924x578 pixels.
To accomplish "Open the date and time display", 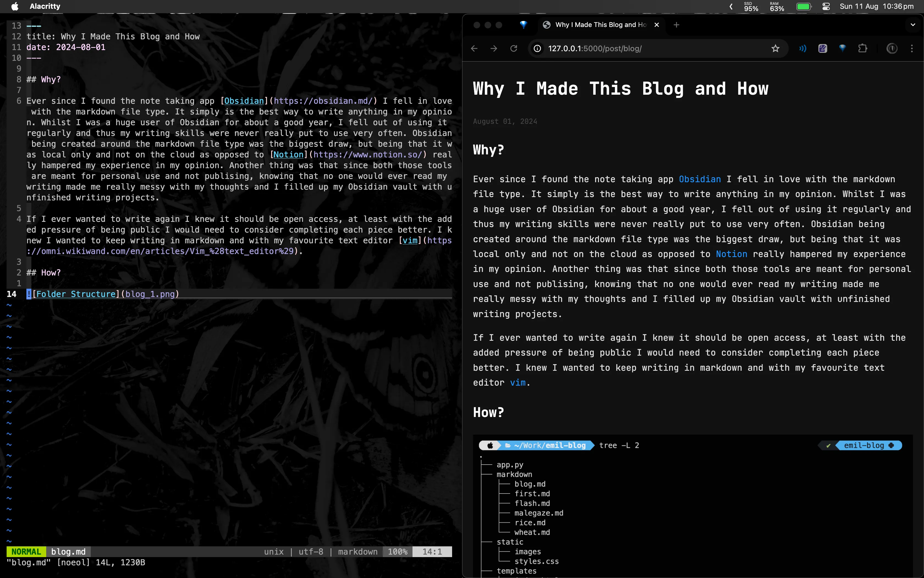I will (877, 7).
